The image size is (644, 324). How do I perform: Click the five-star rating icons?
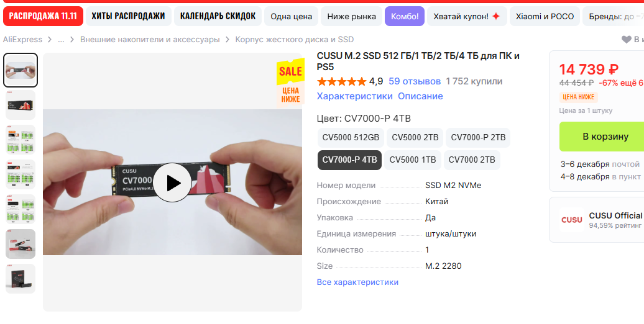(341, 81)
